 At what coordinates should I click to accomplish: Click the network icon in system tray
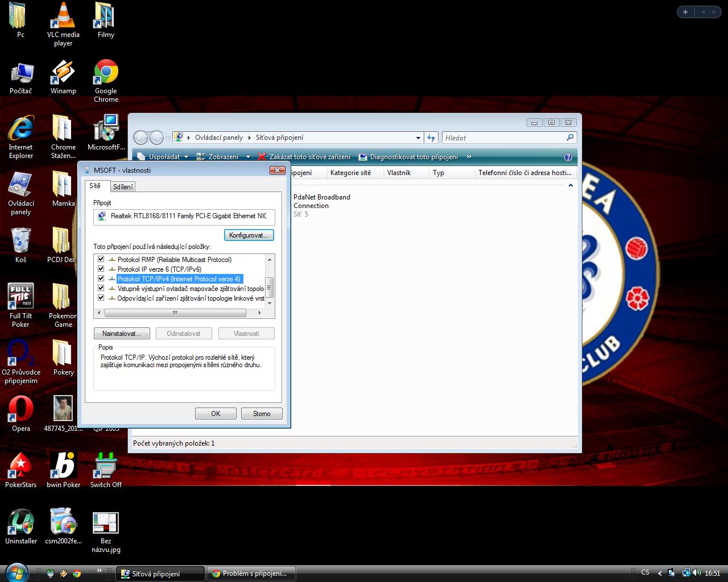(x=686, y=573)
